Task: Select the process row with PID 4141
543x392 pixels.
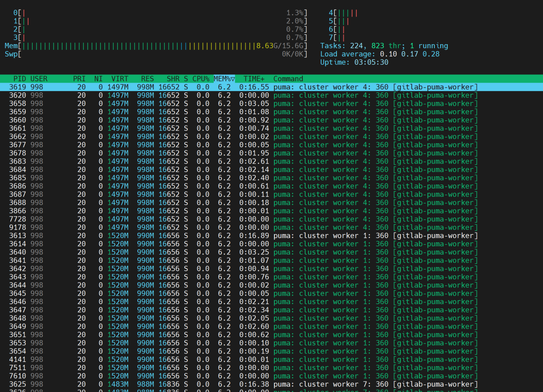Action: pyautogui.click(x=18, y=360)
